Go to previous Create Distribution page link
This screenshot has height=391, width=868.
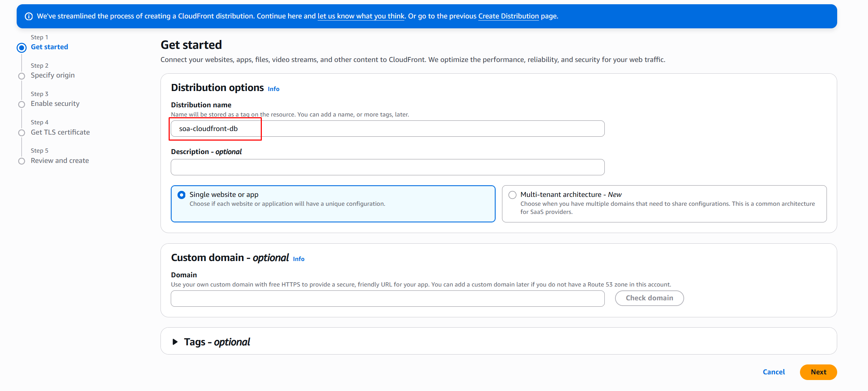(508, 16)
